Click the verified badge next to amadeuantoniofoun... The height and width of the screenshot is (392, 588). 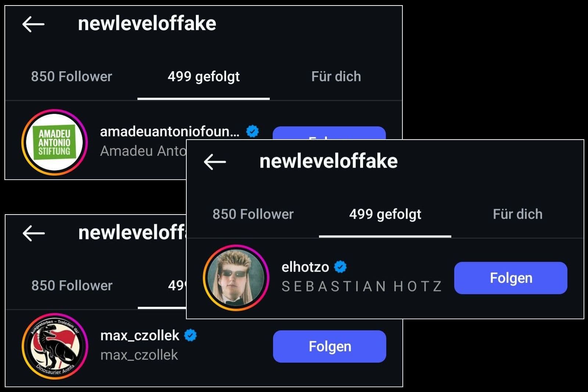252,131
